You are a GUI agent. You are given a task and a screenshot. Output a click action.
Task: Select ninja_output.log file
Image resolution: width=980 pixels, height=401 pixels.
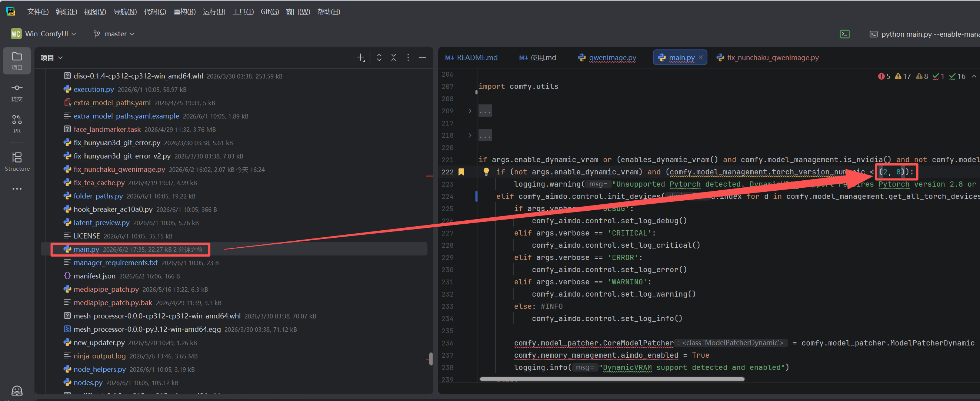99,356
